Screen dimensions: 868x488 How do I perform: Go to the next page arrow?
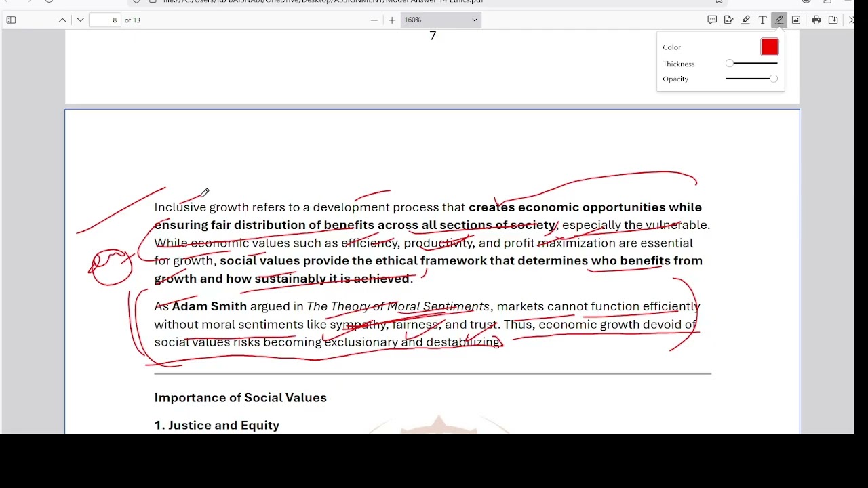[81, 20]
